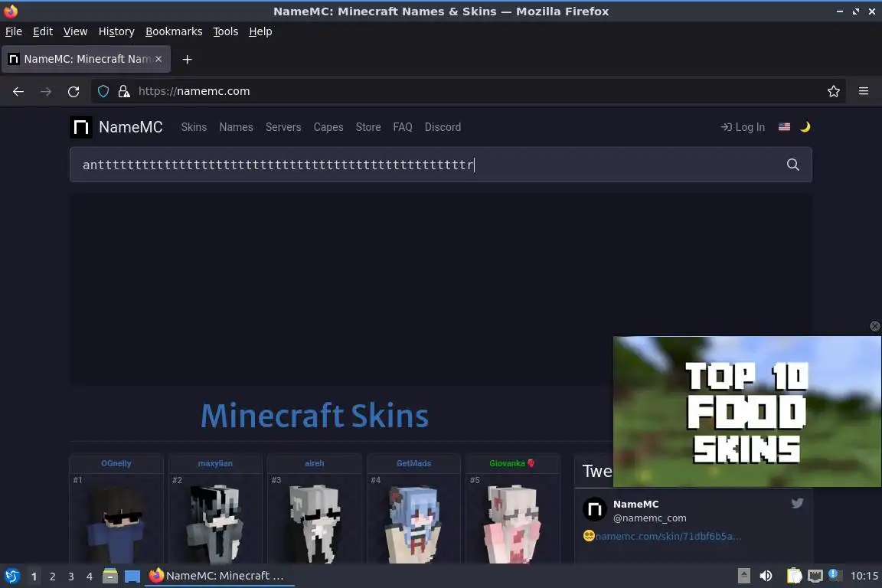Click the NameMC tweet avatar
882x588 pixels.
point(595,510)
